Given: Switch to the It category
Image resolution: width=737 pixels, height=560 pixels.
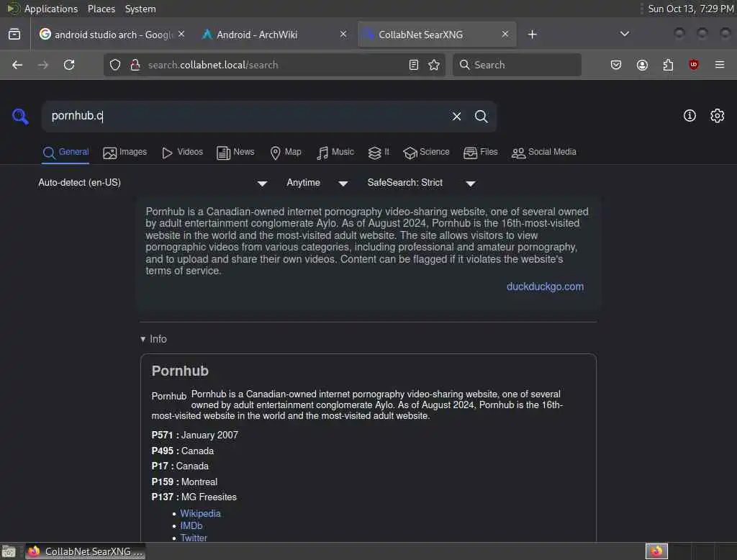Looking at the screenshot, I should pos(379,153).
